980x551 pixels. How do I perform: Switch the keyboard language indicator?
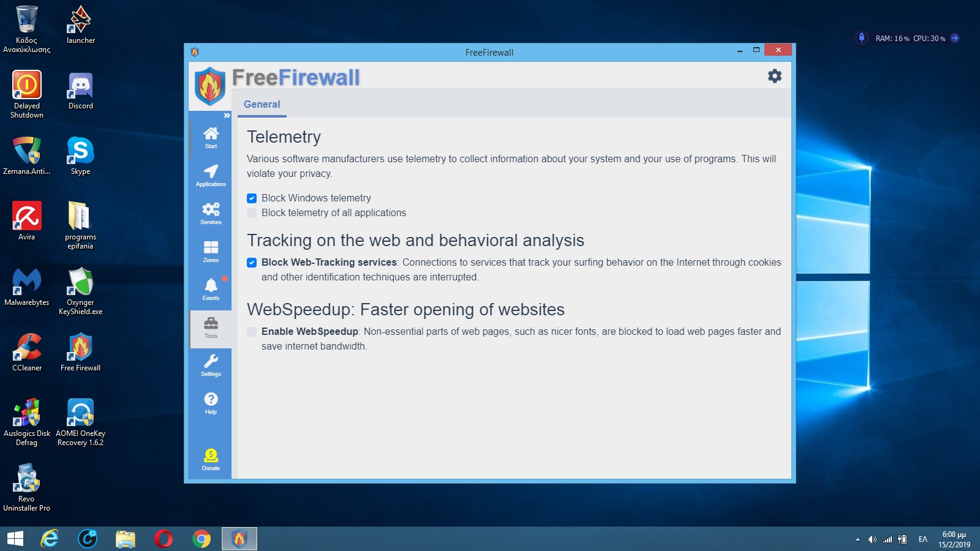[x=923, y=539]
